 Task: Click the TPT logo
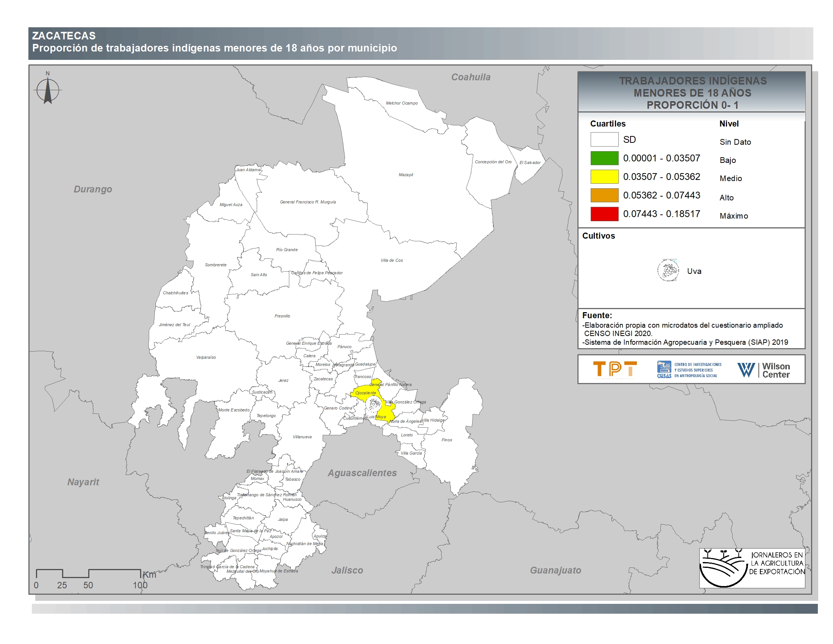615,370
